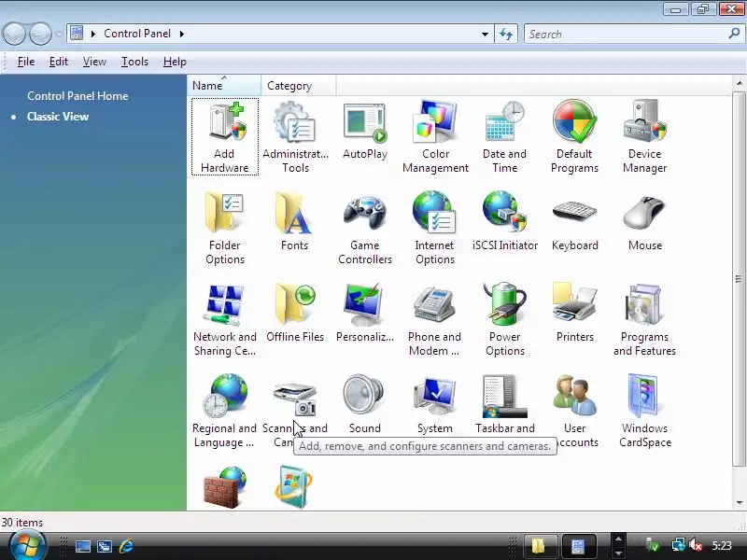Viewport: 747px width, 560px height.
Task: Open the Edit menu
Action: coord(59,62)
